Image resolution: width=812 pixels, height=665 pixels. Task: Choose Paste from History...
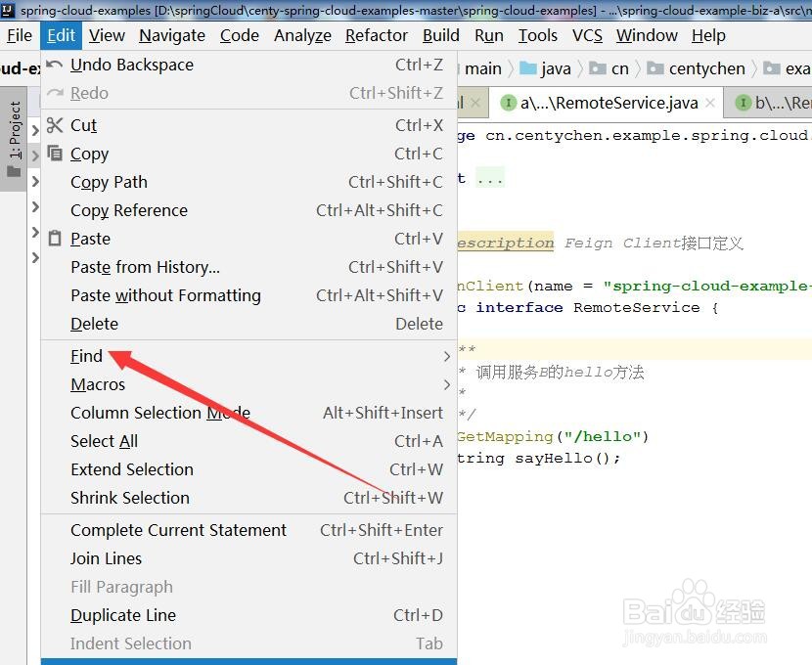tap(248, 267)
